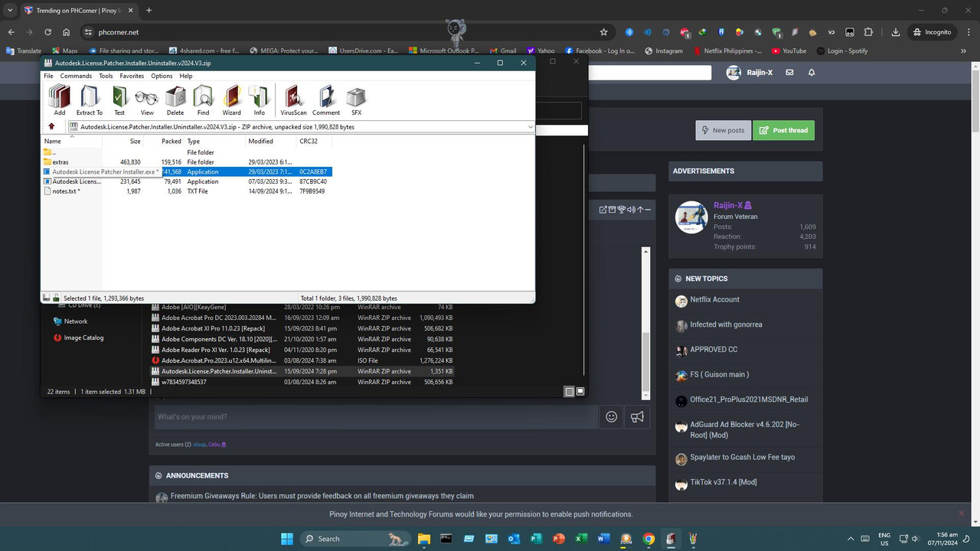
Task: Click the Extract To toolbar icon
Action: [90, 100]
